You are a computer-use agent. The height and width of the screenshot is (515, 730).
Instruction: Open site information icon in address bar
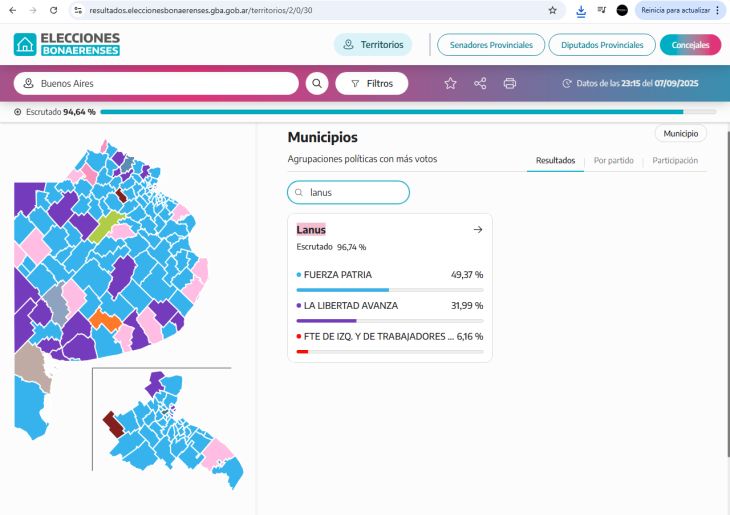pyautogui.click(x=78, y=10)
